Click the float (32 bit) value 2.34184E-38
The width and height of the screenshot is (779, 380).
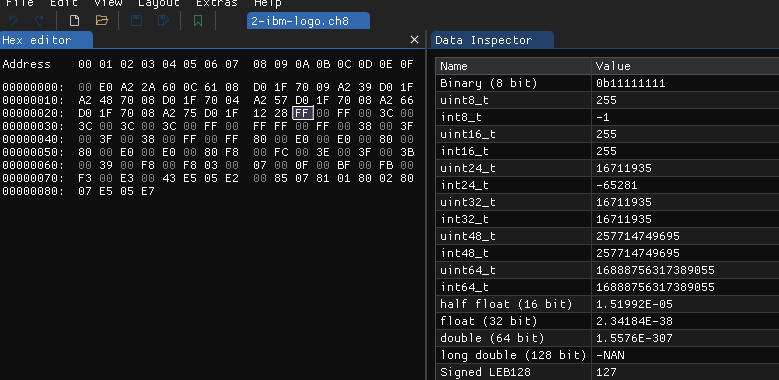point(634,321)
